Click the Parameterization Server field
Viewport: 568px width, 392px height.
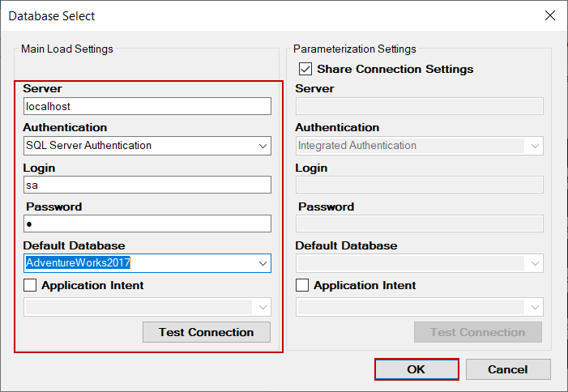(419, 106)
